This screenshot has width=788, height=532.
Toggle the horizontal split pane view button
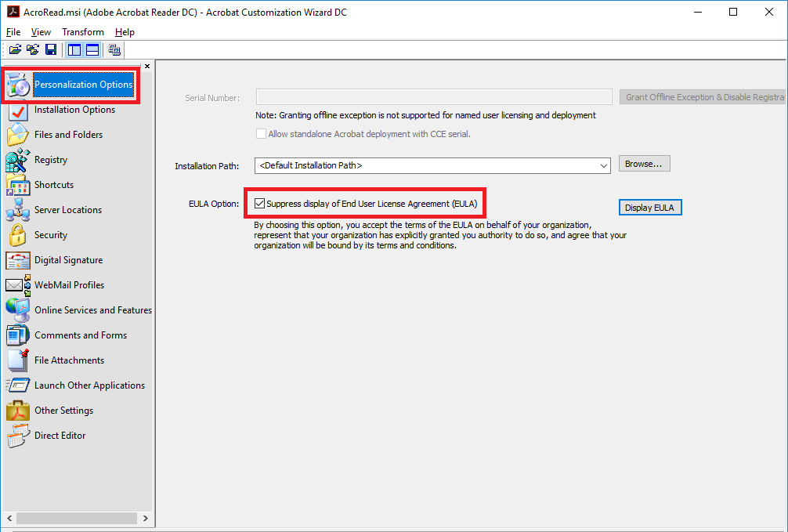point(92,50)
